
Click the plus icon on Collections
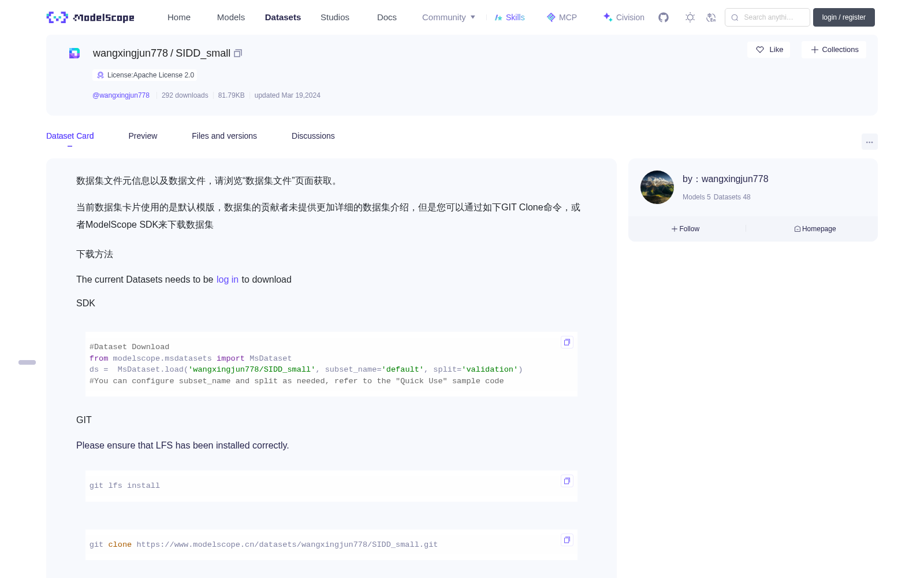tap(815, 50)
